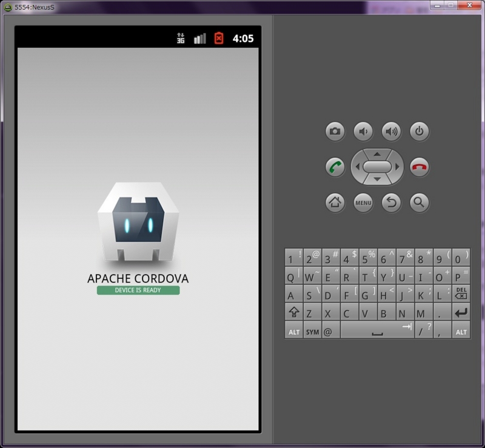The image size is (485, 448).
Task: Raise volume with the volume up button
Action: point(391,132)
